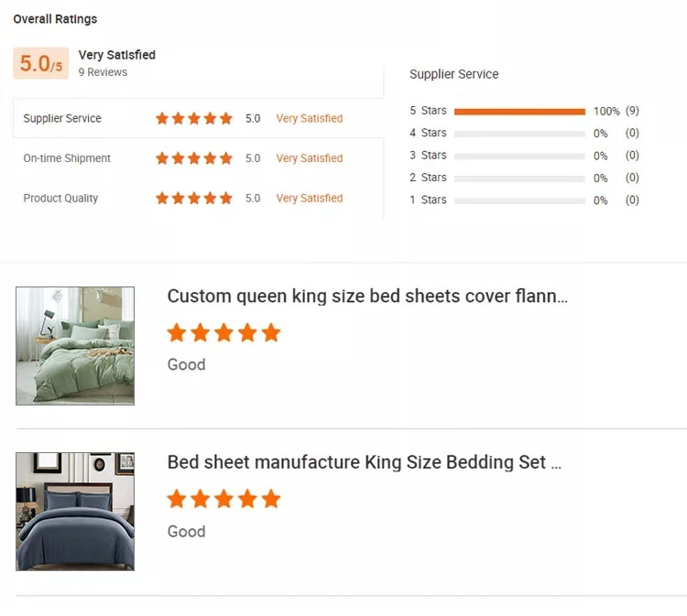Select the On-time Shipment rating row

pyautogui.click(x=67, y=158)
